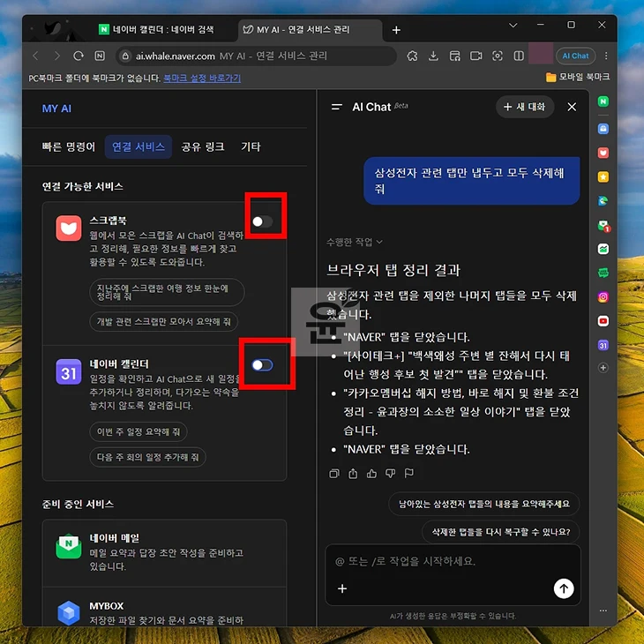The height and width of the screenshot is (644, 644).
Task: Open the downloads icon
Action: click(433, 56)
